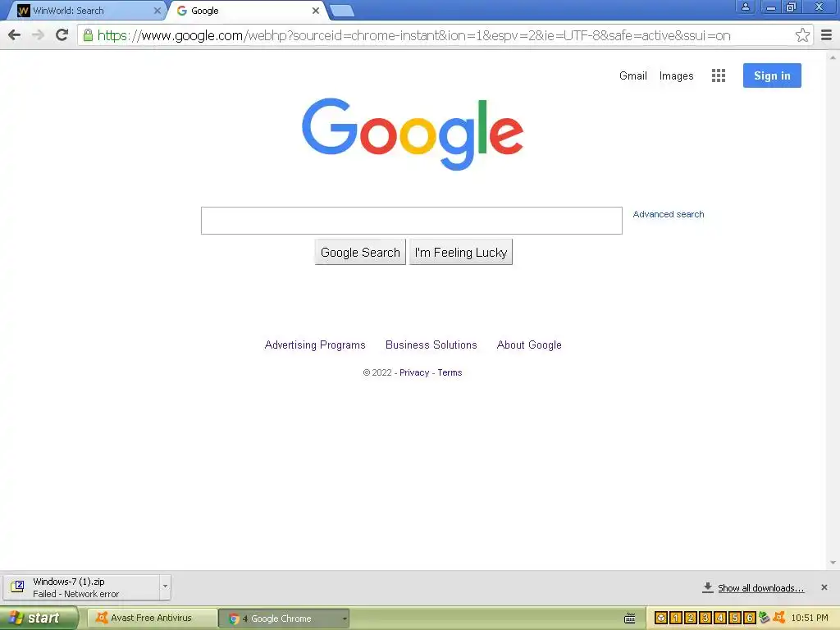The height and width of the screenshot is (630, 840).
Task: Click I'm Feeling Lucky button
Action: [x=461, y=253]
